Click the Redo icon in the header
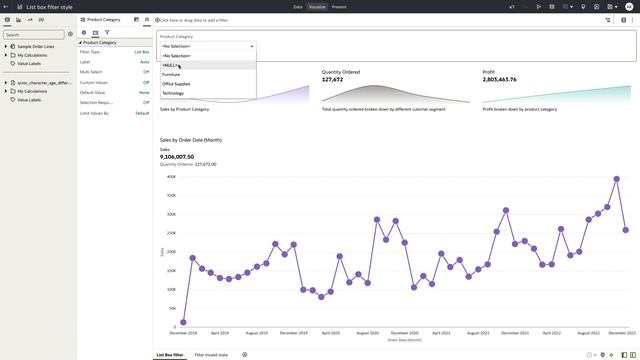Screen dimensions: 640x360 [x=525, y=7]
